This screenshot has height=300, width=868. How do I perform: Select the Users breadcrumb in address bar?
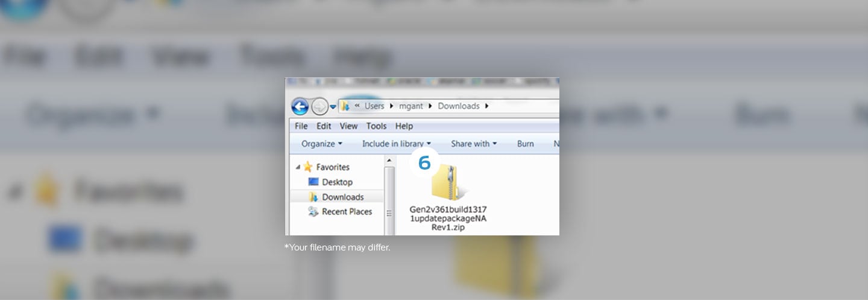[x=374, y=106]
